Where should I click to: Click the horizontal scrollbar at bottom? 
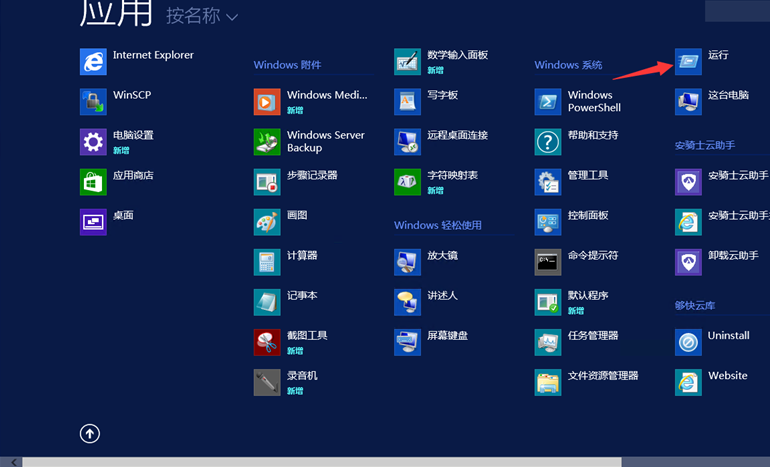[320, 462]
